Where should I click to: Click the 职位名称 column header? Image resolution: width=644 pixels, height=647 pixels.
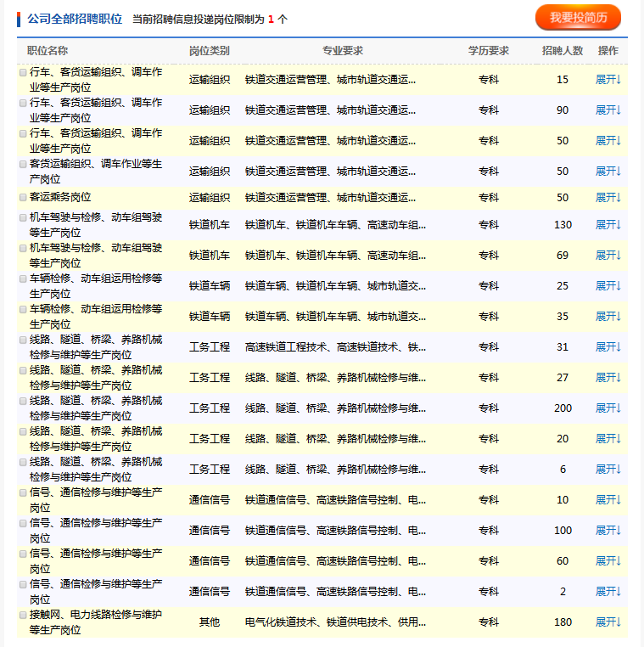(x=48, y=51)
